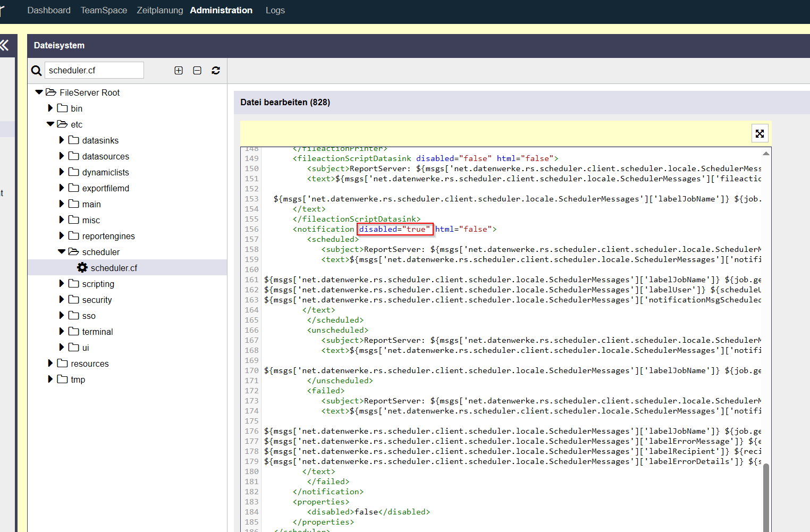
Task: Collapse the etc folder
Action: pos(50,124)
